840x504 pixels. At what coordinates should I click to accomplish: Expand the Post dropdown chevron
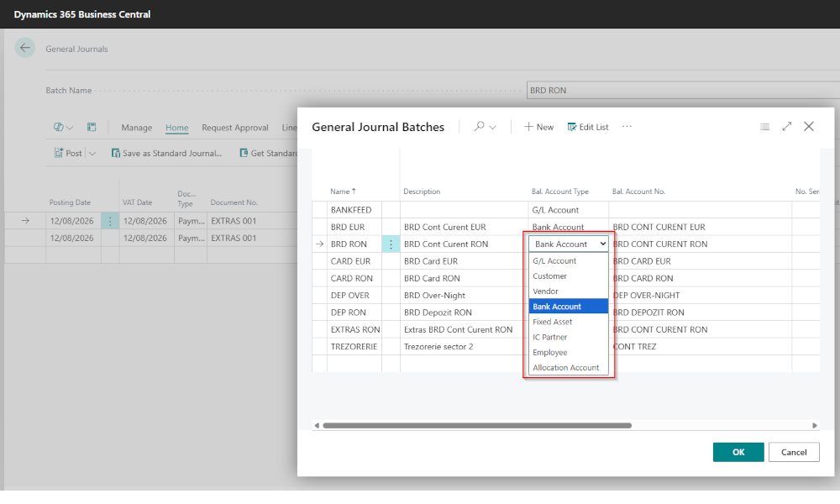92,154
